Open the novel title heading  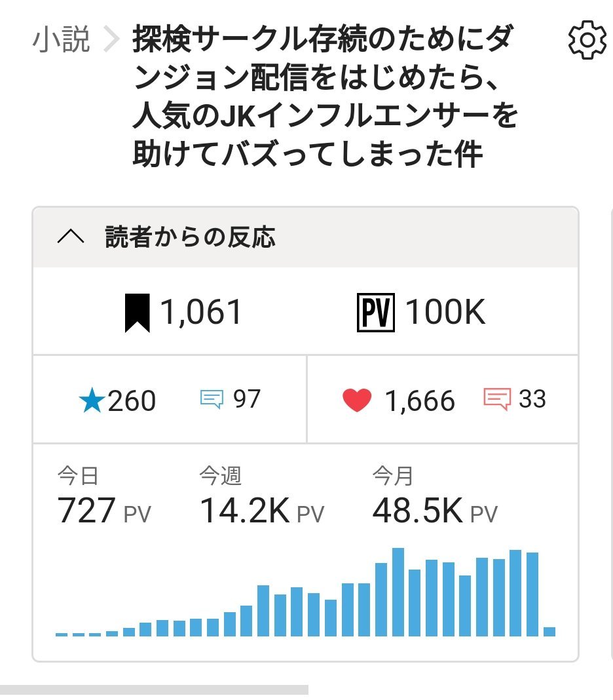pos(325,97)
